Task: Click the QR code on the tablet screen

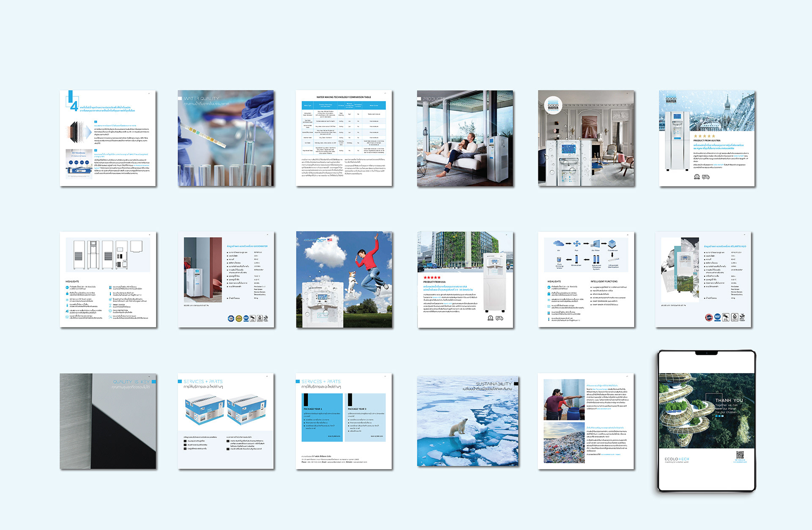Action: [740, 455]
